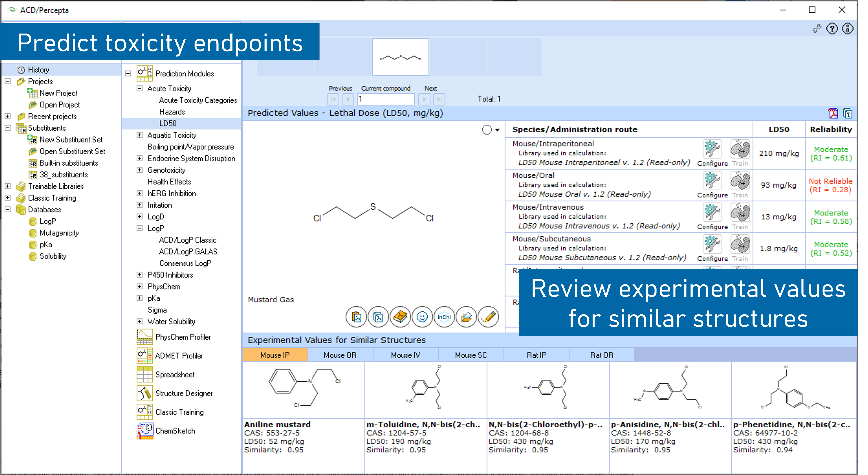Screen dimensions: 868x475
Task: Expand the Aquatic Toxicity node
Action: point(140,135)
